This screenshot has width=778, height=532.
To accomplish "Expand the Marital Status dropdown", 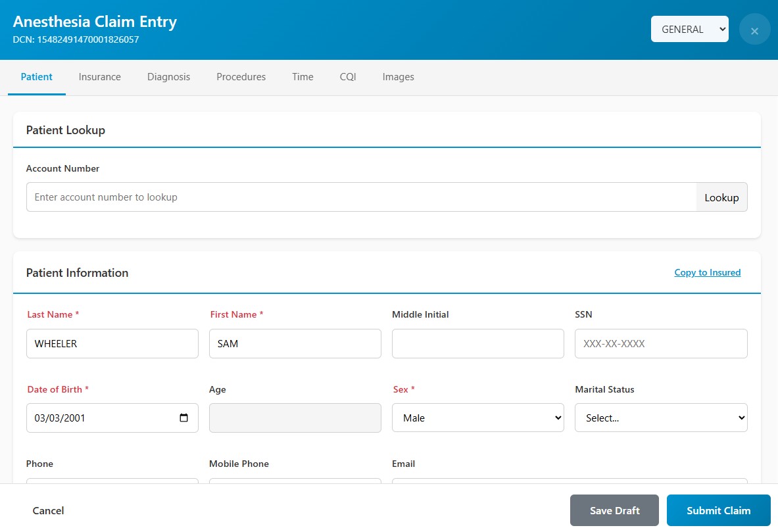I will [x=660, y=418].
